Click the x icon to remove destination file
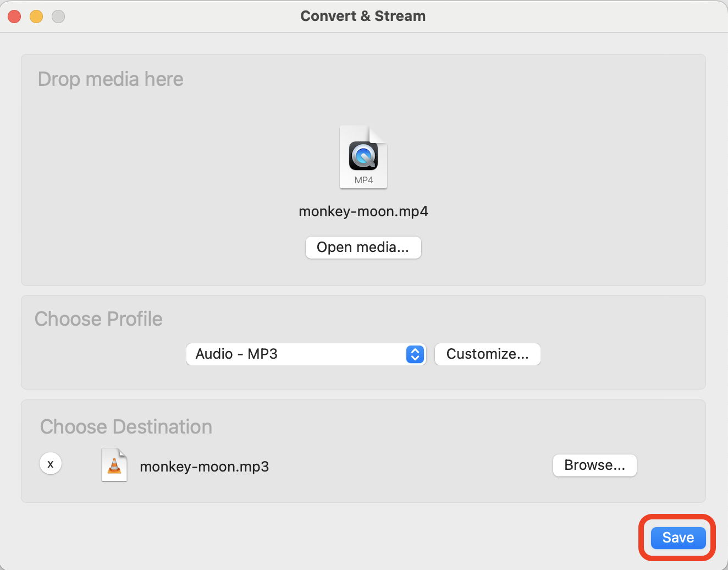The image size is (728, 570). click(50, 463)
